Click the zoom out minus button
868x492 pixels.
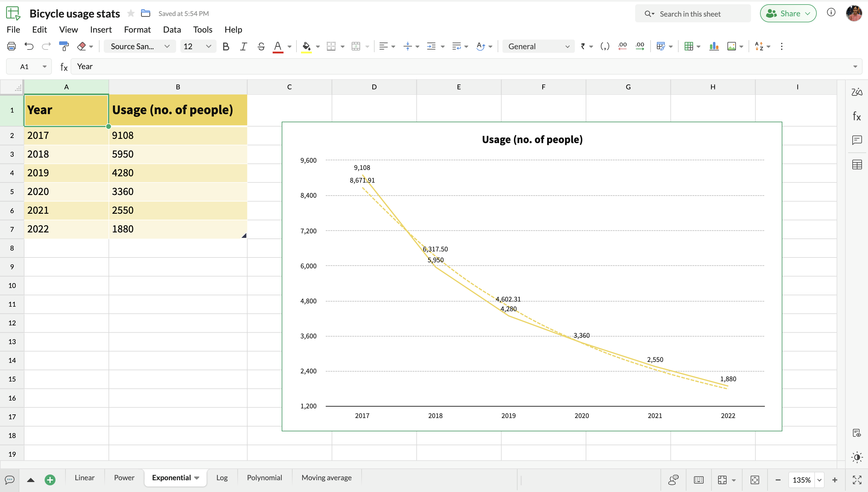point(778,480)
